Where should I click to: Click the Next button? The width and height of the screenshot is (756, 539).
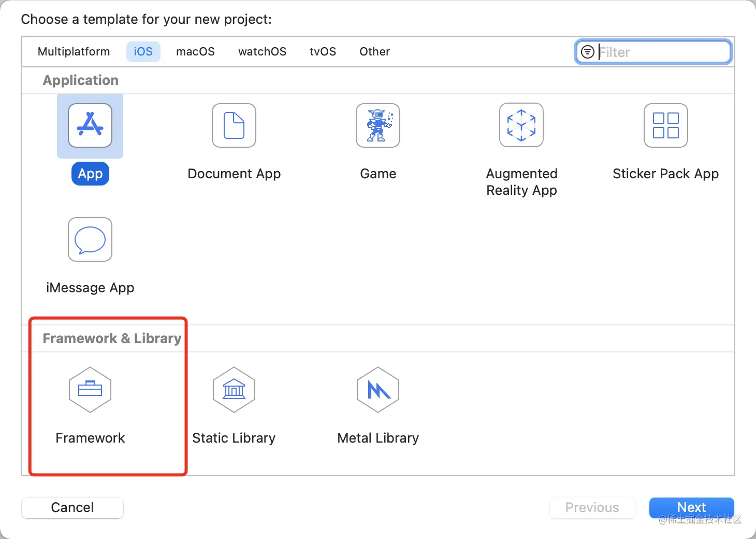(692, 507)
